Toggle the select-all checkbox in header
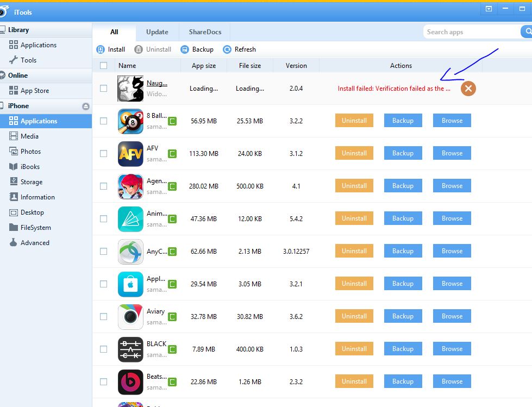This screenshot has height=407, width=532. pos(104,66)
